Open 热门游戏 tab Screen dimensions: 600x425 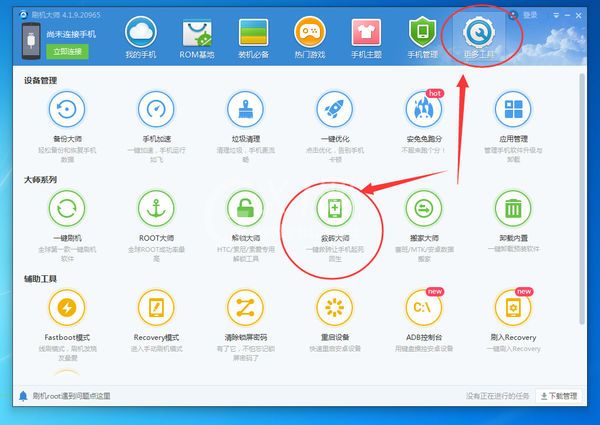coord(310,37)
